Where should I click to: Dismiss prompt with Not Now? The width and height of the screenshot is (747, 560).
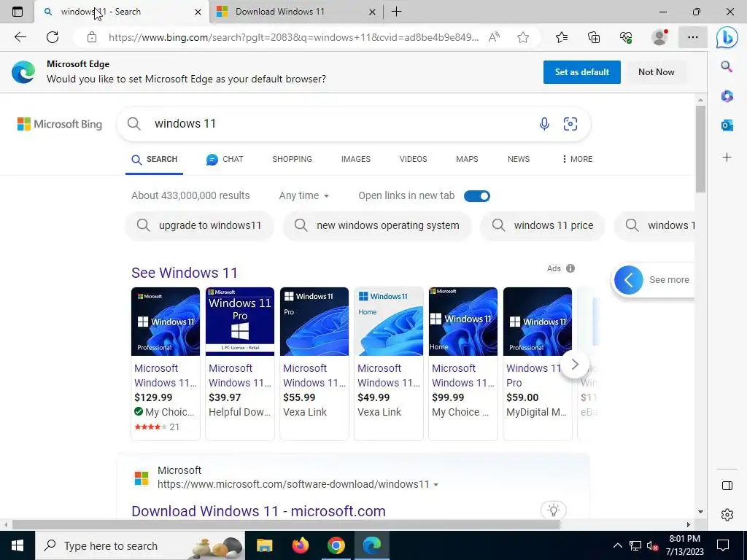click(x=656, y=72)
